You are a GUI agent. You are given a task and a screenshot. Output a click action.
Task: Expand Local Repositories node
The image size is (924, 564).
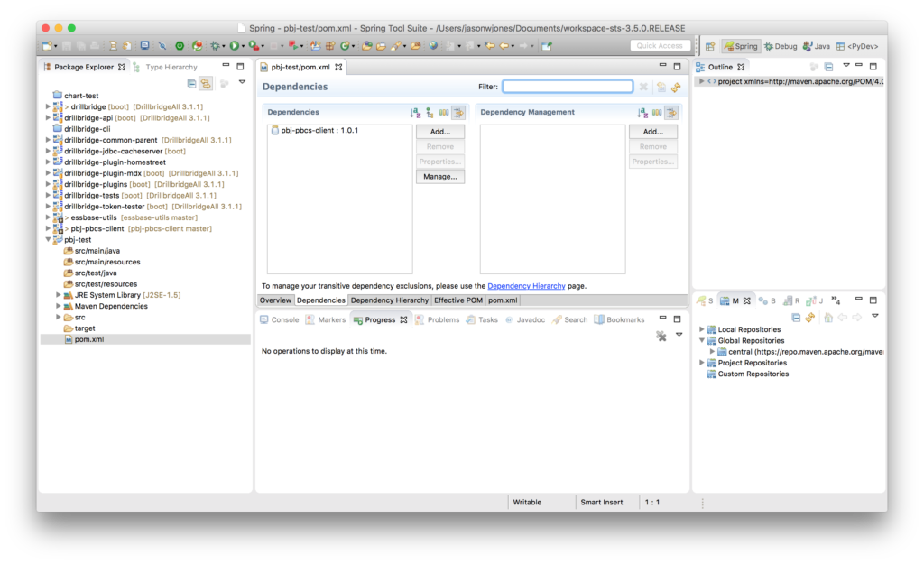(x=703, y=328)
